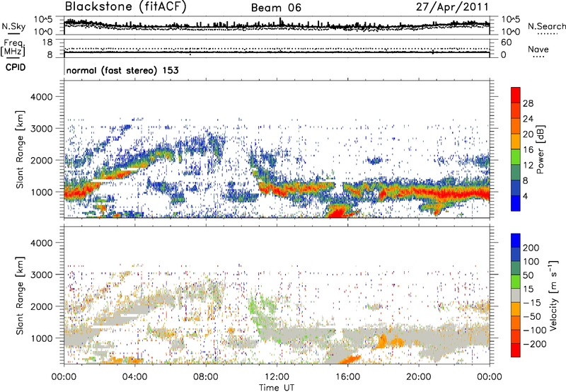The width and height of the screenshot is (566, 392).
Task: Click the dotted line sample under 'Nave'
Action: [x=538, y=57]
